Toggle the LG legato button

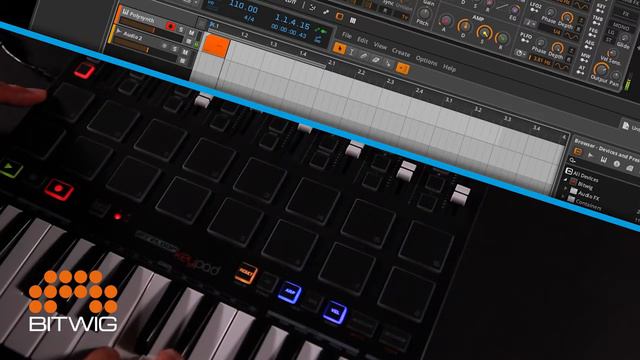pos(611,32)
